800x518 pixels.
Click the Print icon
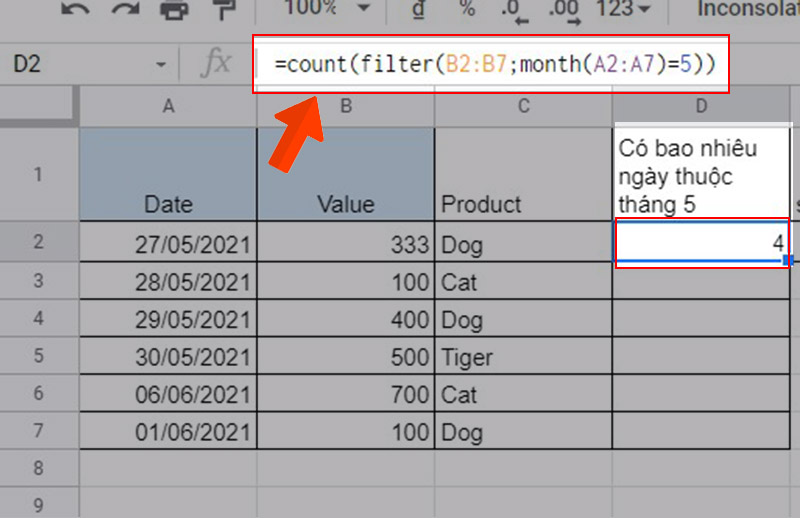(174, 9)
